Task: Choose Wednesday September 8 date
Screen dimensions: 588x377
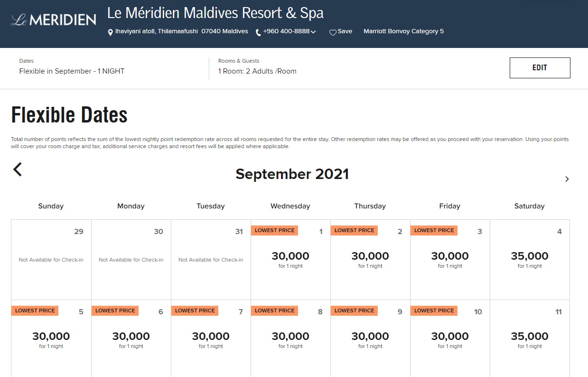Action: click(x=290, y=339)
